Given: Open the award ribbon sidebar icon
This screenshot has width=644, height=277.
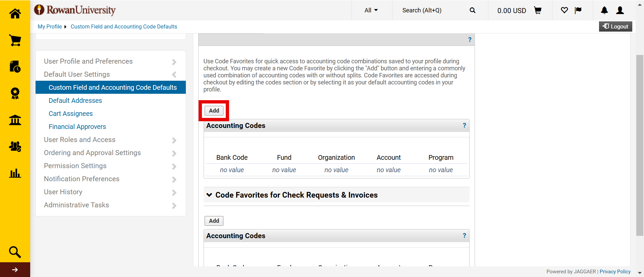Looking at the screenshot, I should coord(15,93).
